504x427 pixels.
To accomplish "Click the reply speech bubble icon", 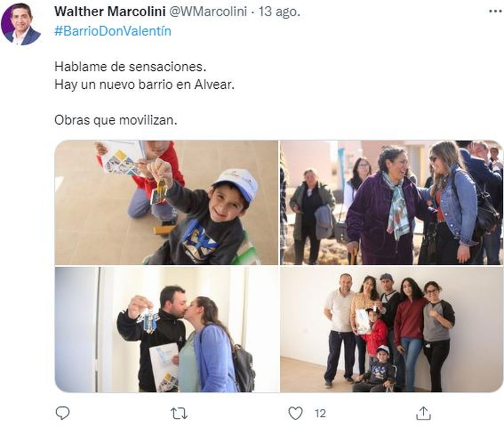I will point(63,413).
